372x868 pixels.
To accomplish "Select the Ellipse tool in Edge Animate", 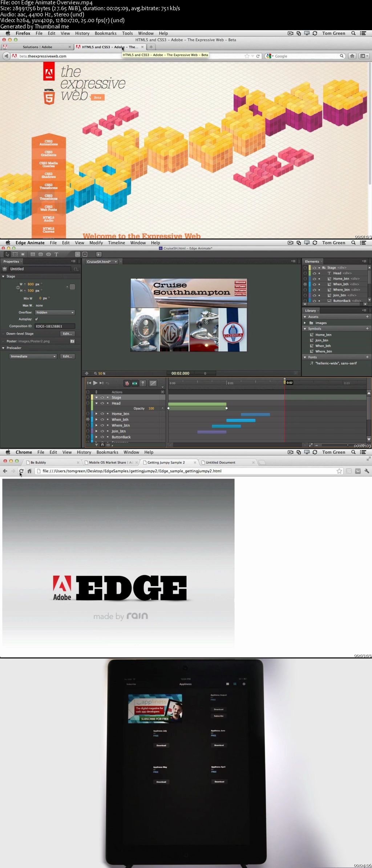I will (48, 254).
